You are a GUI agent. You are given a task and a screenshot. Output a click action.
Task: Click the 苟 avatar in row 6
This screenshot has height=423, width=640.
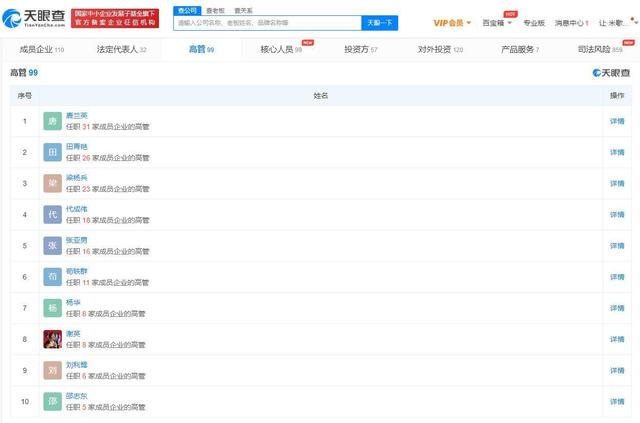click(x=53, y=277)
